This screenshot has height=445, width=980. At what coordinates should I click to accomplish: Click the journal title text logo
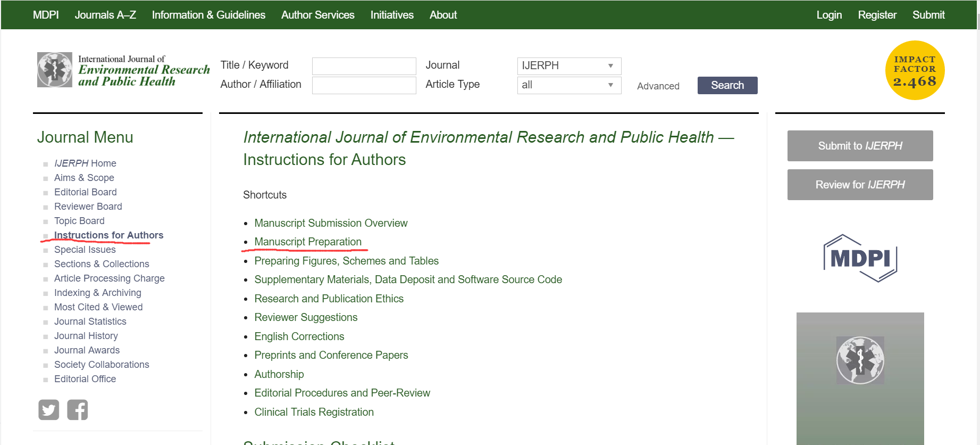[144, 71]
